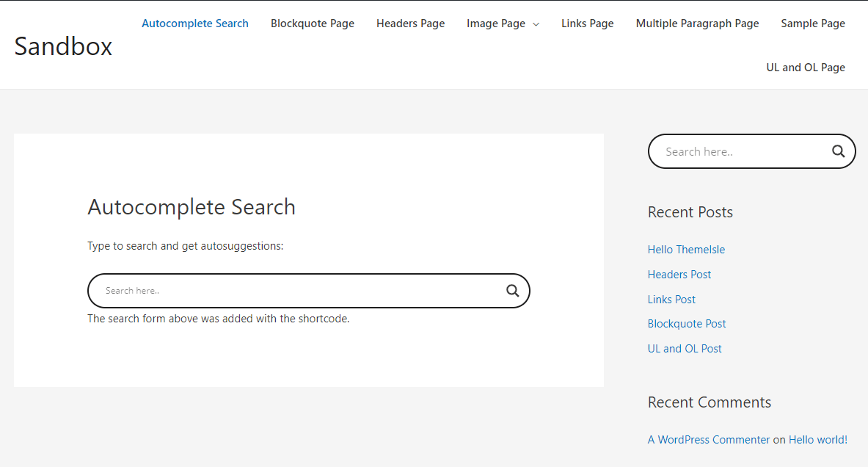Click the A WordPress Commenter link
The width and height of the screenshot is (868, 467).
(708, 439)
